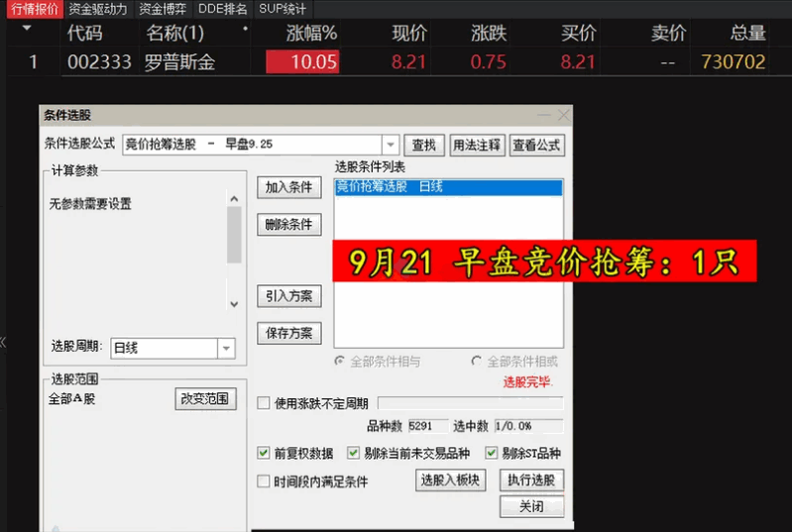Click 改变范围 to change range
Viewport: 792px width, 532px height.
205,398
